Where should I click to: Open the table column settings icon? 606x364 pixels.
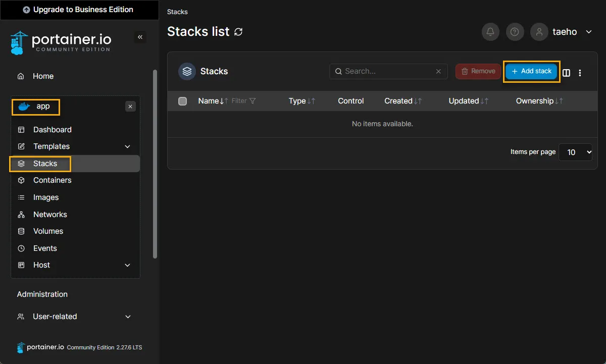coord(567,73)
